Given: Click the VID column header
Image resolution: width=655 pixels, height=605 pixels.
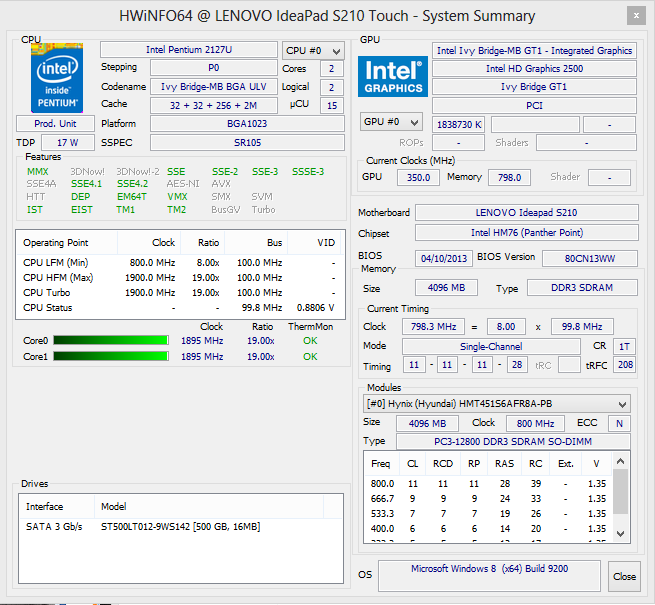Looking at the screenshot, I should point(315,243).
